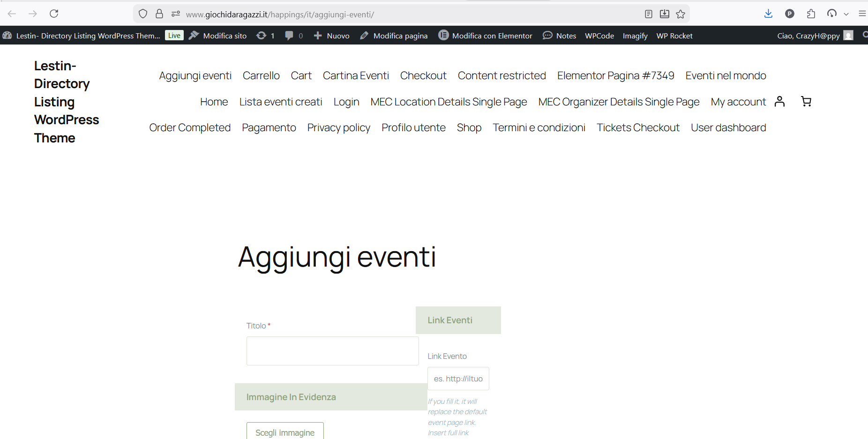Expand the Ciao, CrazyH@ppy user menu
The height and width of the screenshot is (439, 868).
814,36
